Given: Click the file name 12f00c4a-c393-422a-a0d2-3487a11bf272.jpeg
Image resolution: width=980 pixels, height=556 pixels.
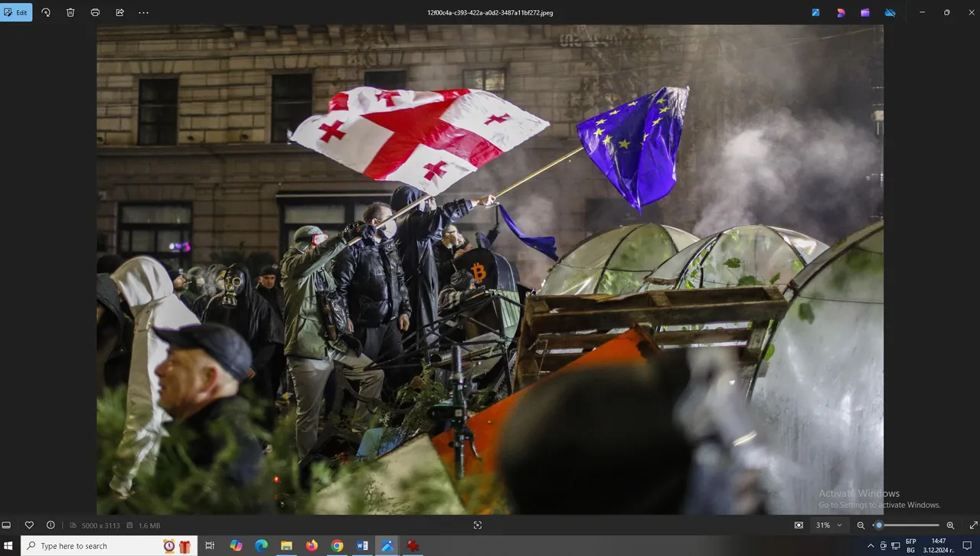Looking at the screenshot, I should 490,13.
